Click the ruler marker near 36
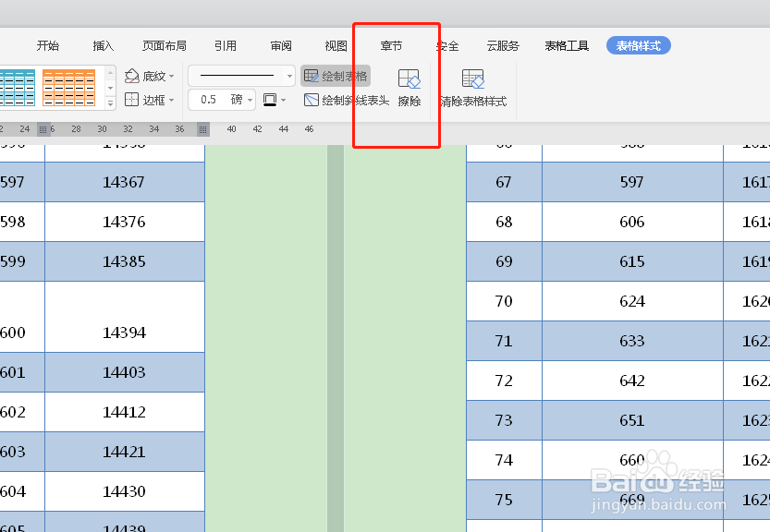This screenshot has height=532, width=770. 202,129
